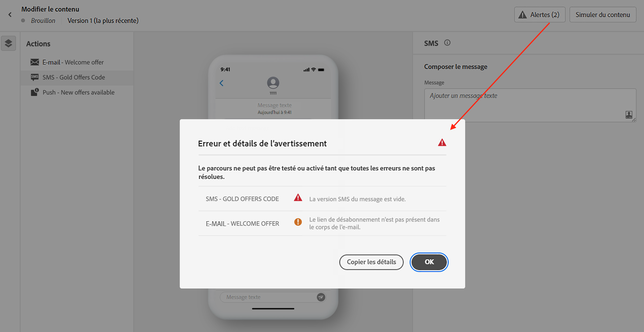Click the contact avatar in phone preview
Image resolution: width=644 pixels, height=332 pixels.
coord(273,83)
